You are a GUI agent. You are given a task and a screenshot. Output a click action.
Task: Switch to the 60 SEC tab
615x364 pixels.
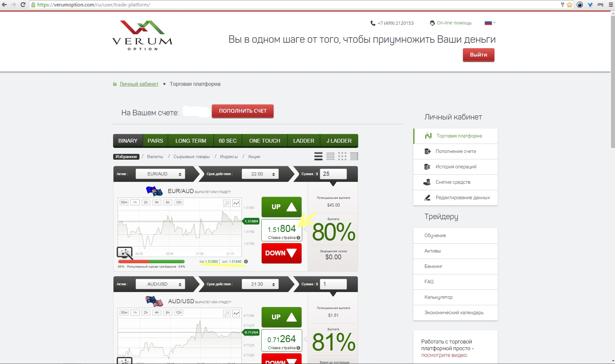[x=228, y=141]
